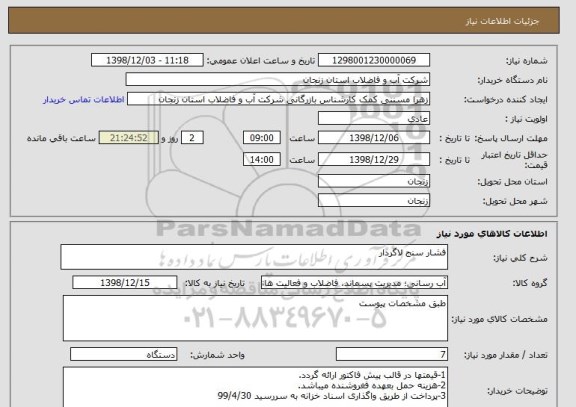
Task: Click the priority field showing عادی
Action: click(374, 119)
